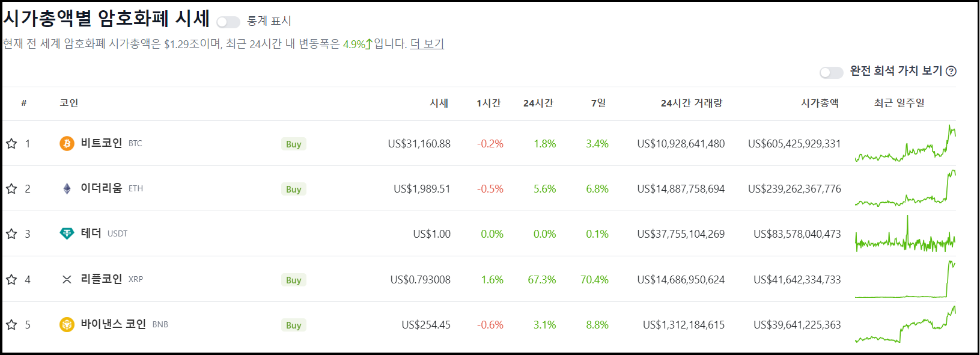This screenshot has height=355, width=980.
Task: Click the Buy button for Bitcoin
Action: [293, 144]
